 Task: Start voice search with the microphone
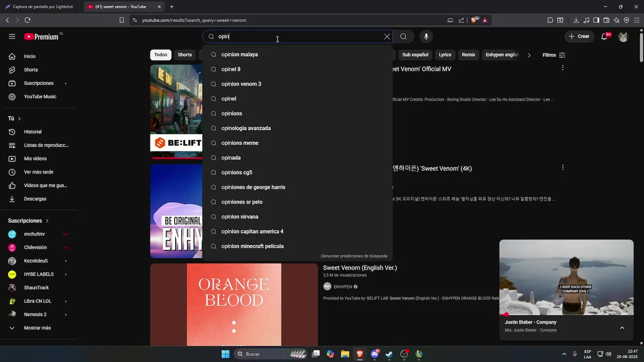click(426, 36)
